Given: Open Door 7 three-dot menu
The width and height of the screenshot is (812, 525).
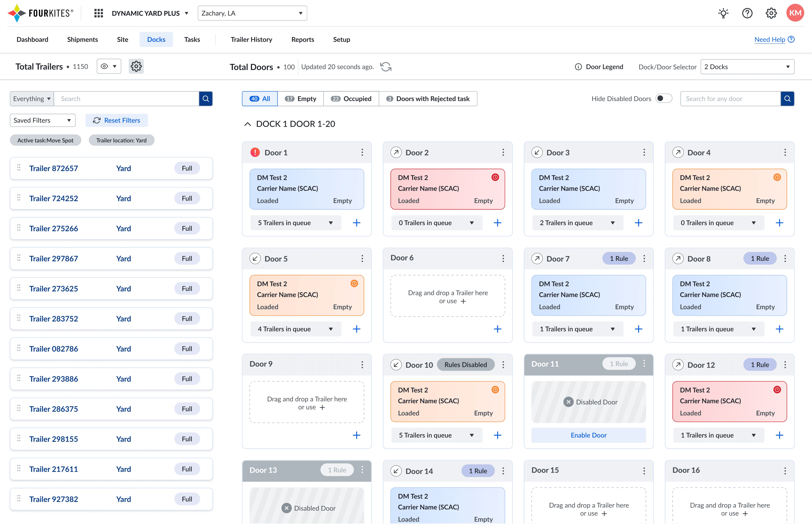Looking at the screenshot, I should point(644,258).
